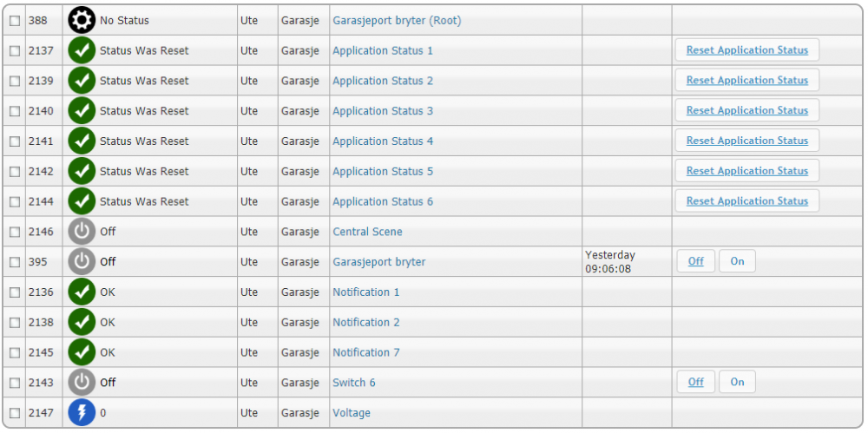The image size is (868, 433).
Task: Check the box for device 2147
Action: pyautogui.click(x=15, y=413)
